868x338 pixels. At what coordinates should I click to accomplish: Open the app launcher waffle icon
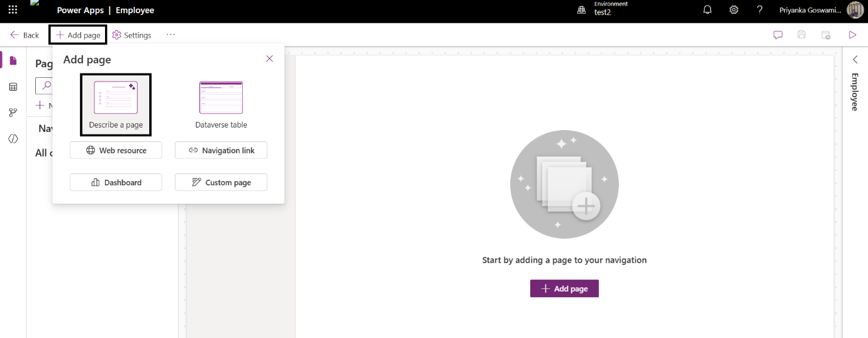[x=13, y=10]
